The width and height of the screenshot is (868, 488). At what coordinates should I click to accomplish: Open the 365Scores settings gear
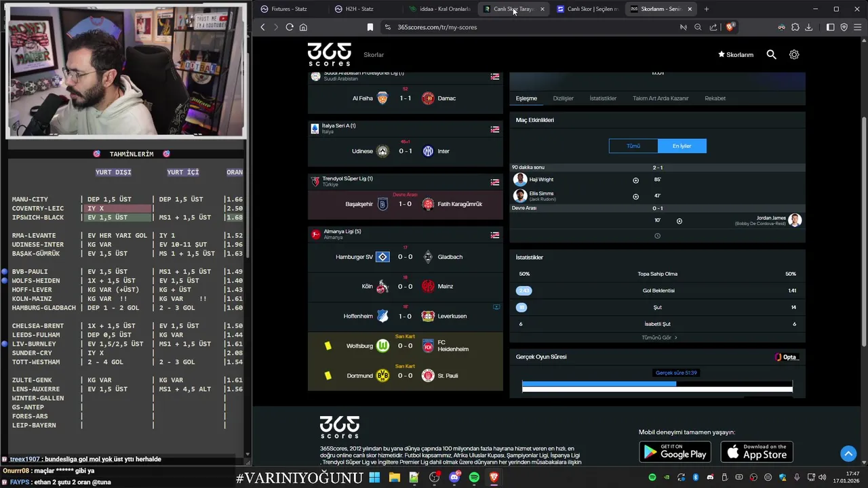pos(794,54)
